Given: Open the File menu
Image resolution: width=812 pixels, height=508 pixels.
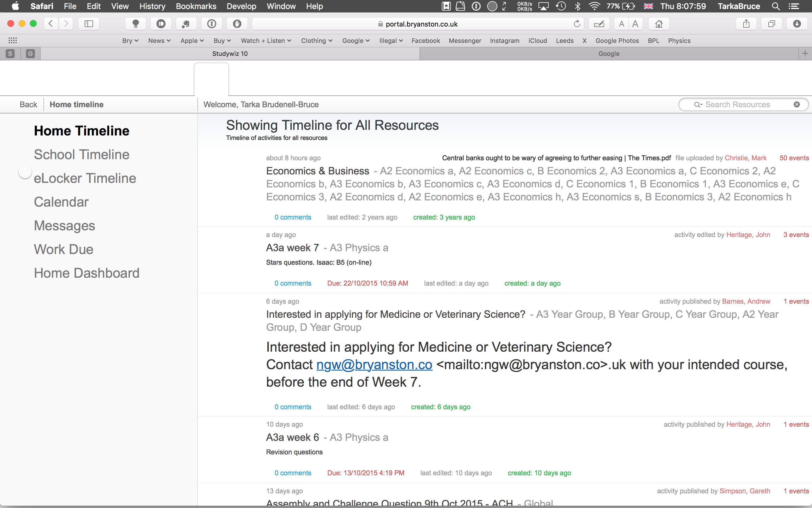Looking at the screenshot, I should pos(70,6).
